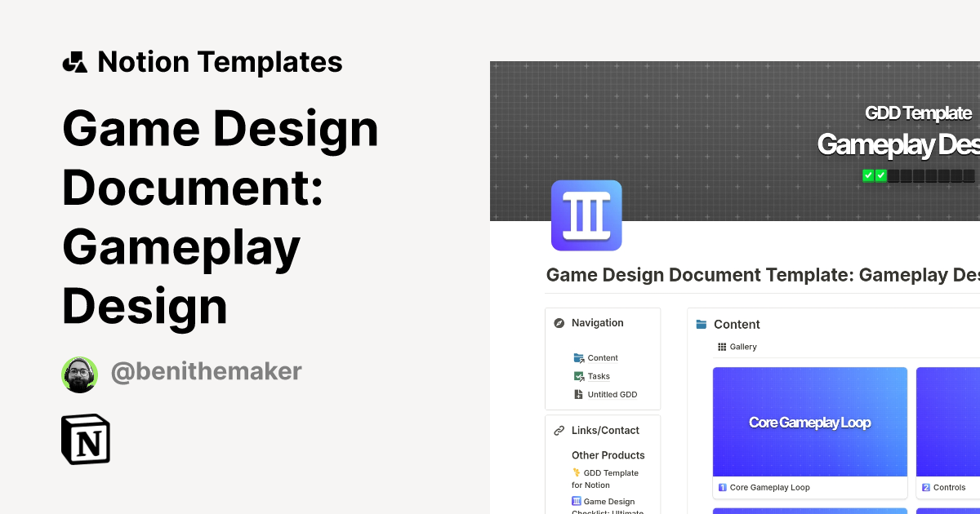Switch to the Gallery view tab
This screenshot has height=514, width=980.
(737, 347)
